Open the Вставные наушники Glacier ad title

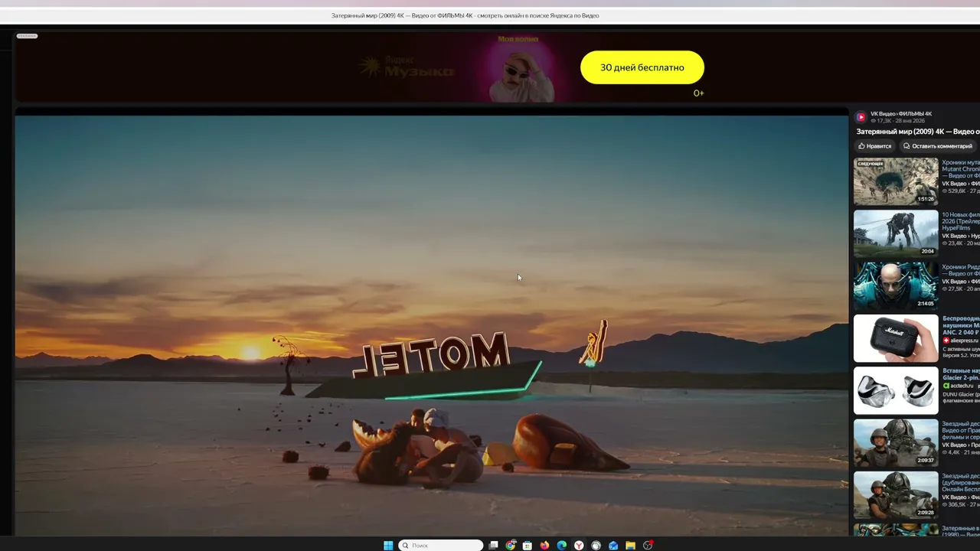[961, 374]
